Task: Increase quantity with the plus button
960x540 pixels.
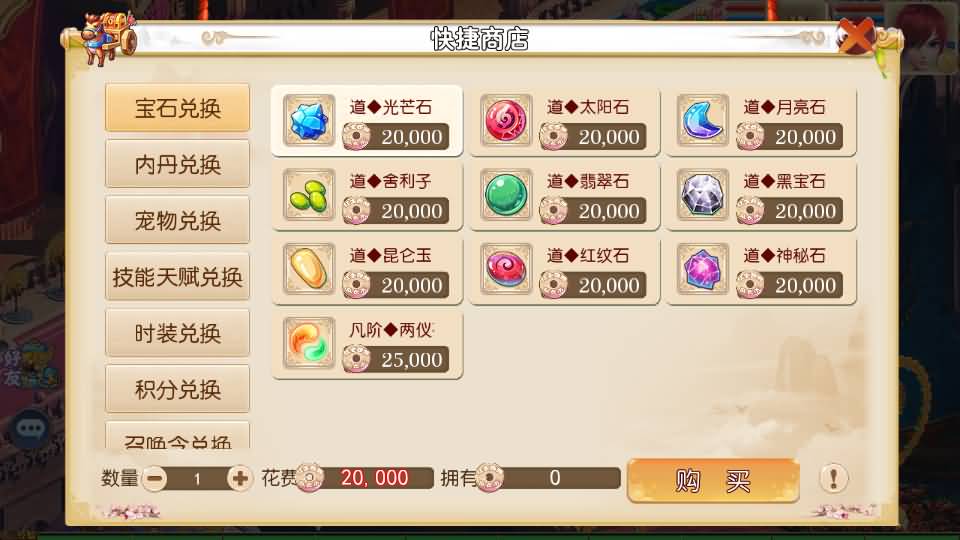Action: point(239,478)
